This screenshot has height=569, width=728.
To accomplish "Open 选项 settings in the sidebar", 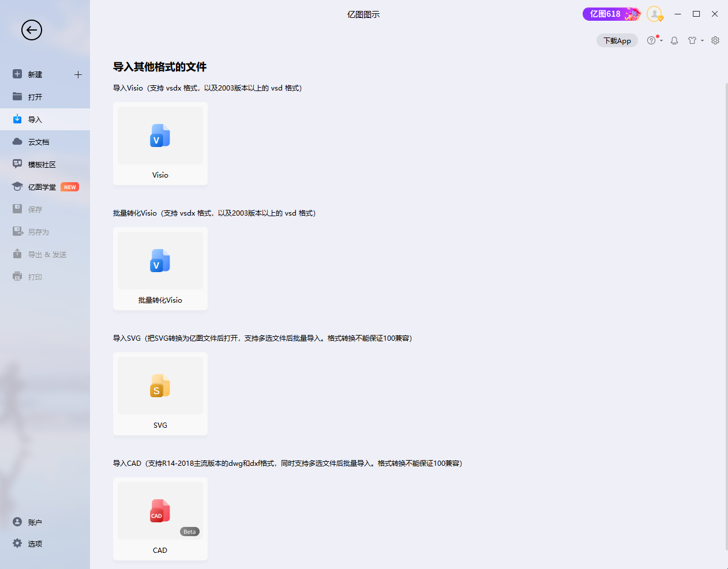I will [35, 544].
